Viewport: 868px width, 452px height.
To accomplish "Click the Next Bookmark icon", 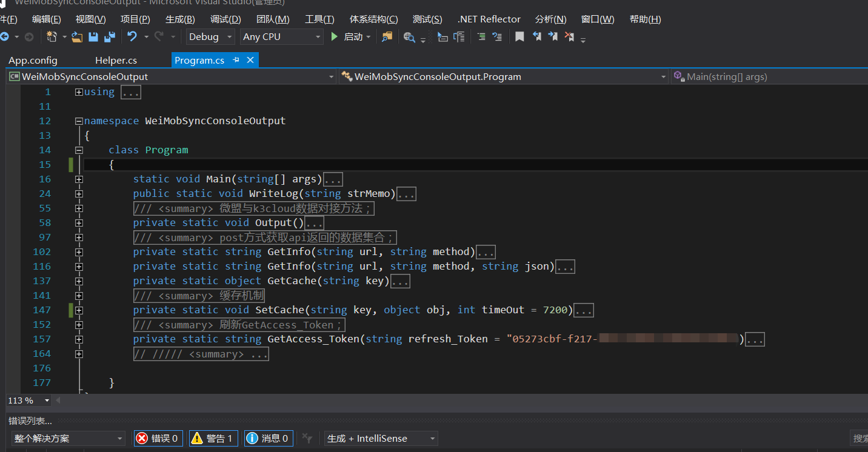I will pyautogui.click(x=553, y=37).
